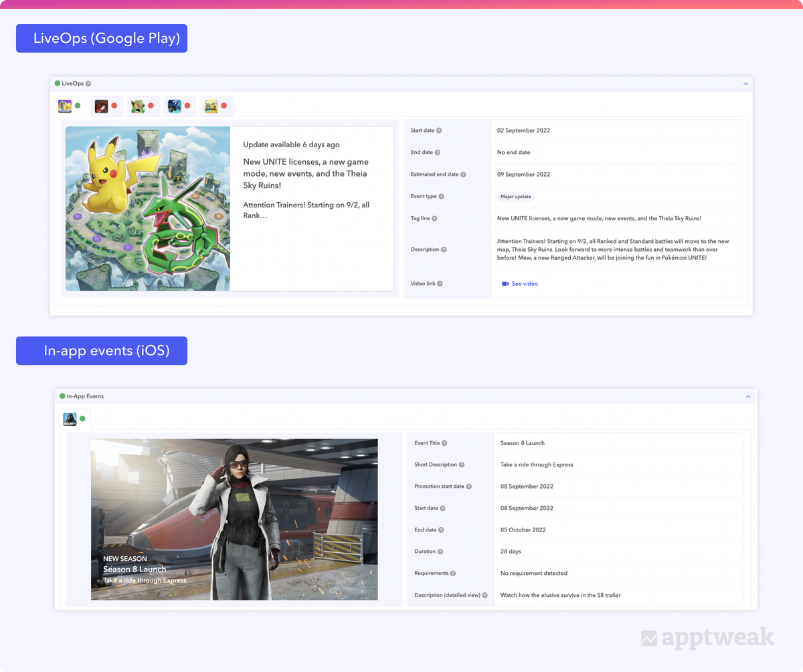Screen dimensions: 803x672
Task: Click the help icon beside Requirements
Action: point(453,574)
